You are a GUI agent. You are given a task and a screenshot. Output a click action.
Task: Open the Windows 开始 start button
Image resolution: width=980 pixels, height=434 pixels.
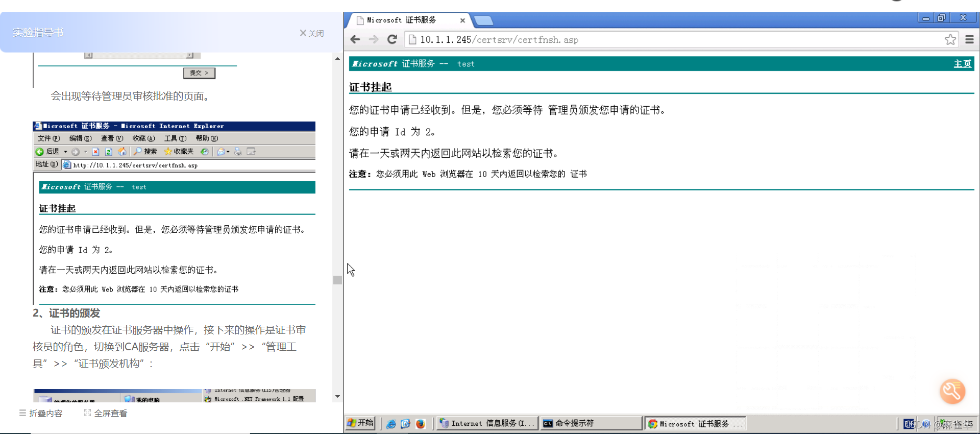360,423
